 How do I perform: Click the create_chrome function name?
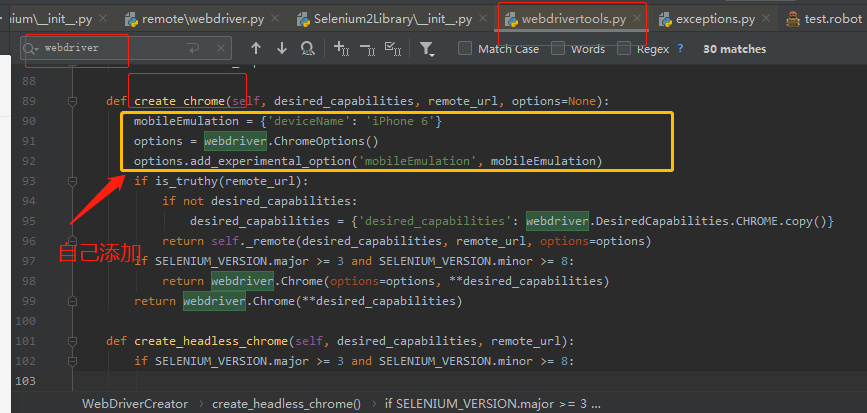click(x=180, y=101)
